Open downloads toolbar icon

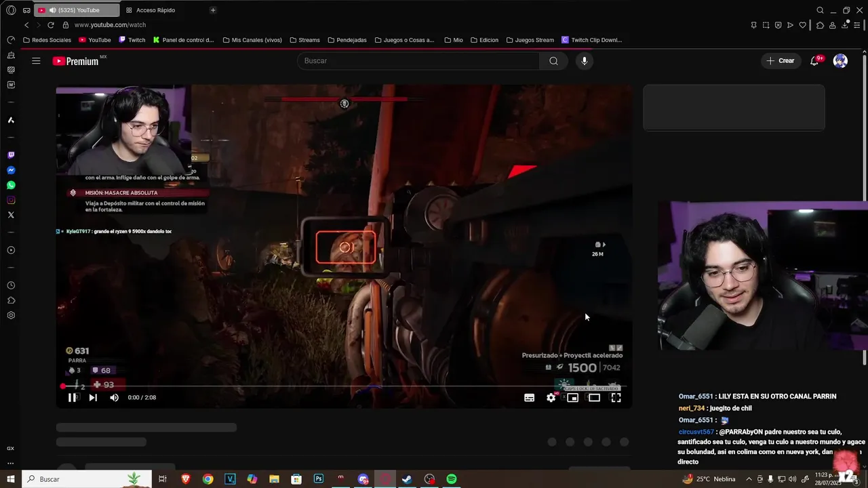tap(845, 25)
